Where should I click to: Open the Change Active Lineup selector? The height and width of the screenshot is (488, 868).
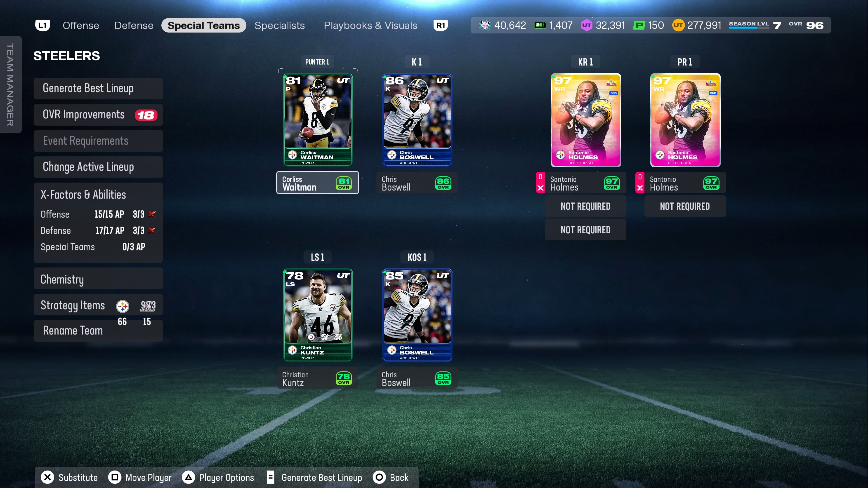coord(98,167)
